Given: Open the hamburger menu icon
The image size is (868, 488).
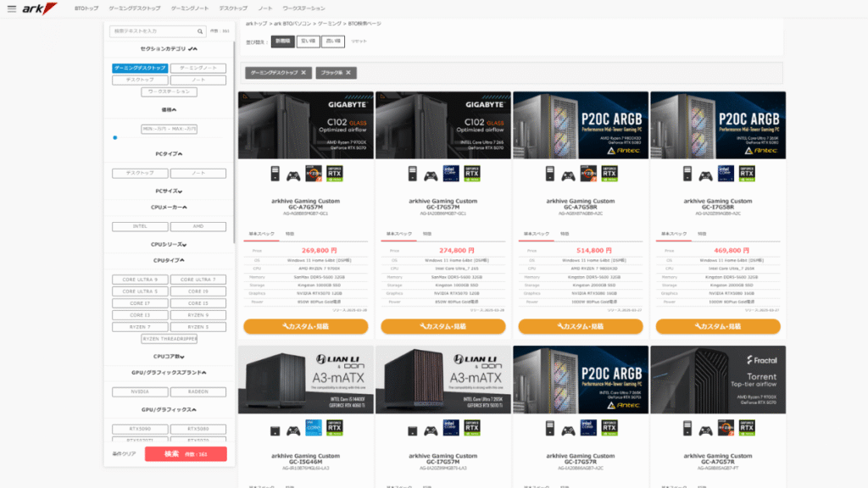Looking at the screenshot, I should tap(12, 8).
